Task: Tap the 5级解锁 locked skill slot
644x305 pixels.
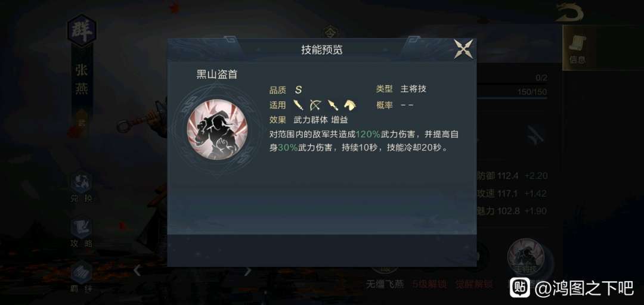Action: 429,285
